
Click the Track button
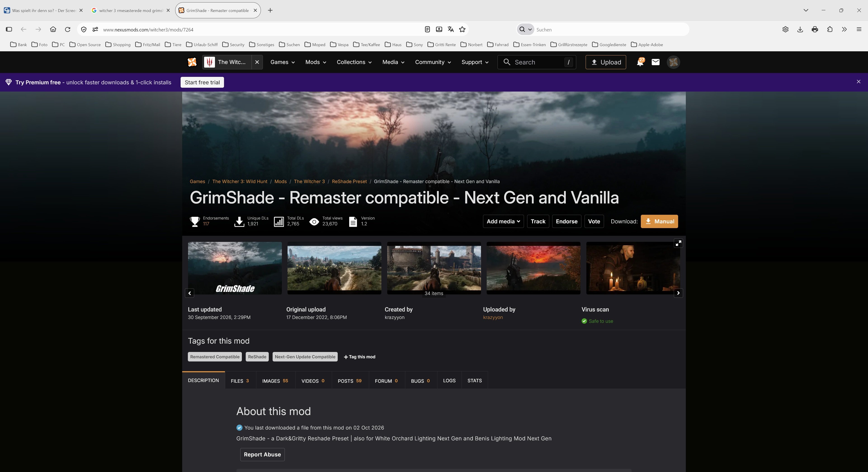(x=538, y=221)
